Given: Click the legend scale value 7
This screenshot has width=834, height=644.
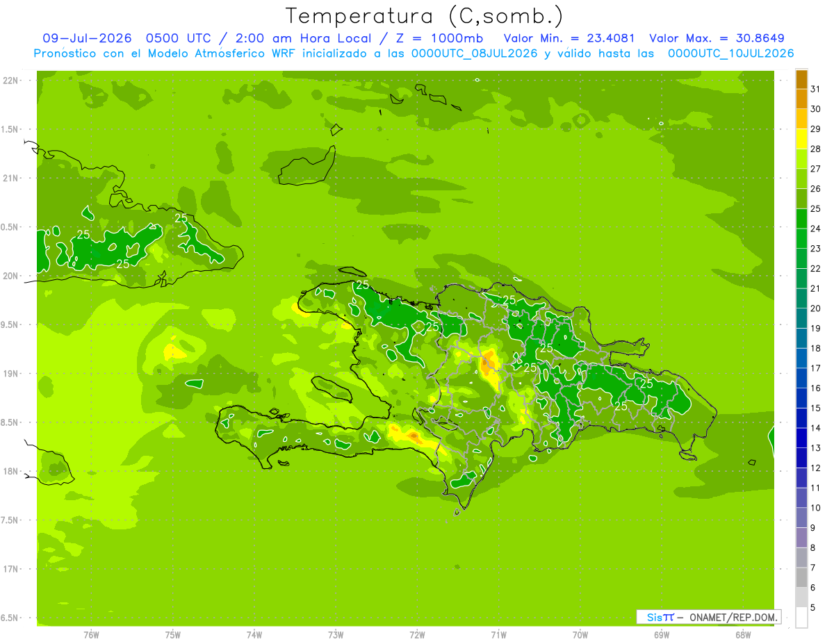Looking at the screenshot, I should tap(812, 568).
